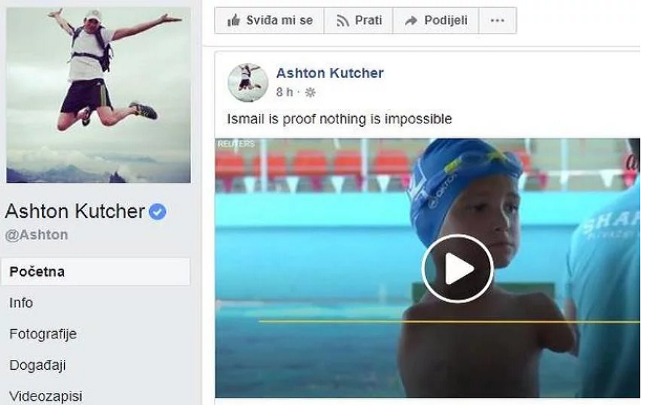Click the RSS feed icon beside Prati

(x=342, y=21)
